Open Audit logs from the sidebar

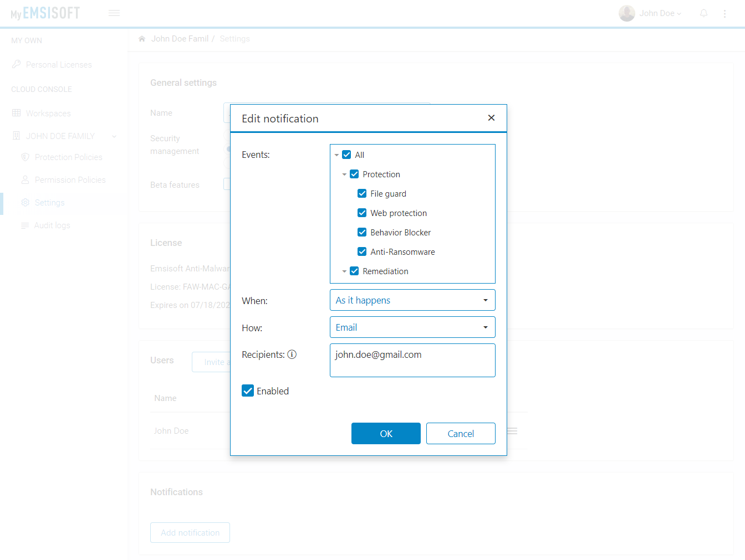pos(52,225)
